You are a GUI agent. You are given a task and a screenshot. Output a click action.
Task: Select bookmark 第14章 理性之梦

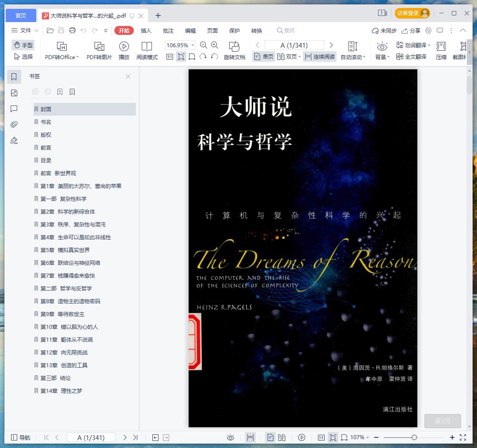tap(84, 391)
